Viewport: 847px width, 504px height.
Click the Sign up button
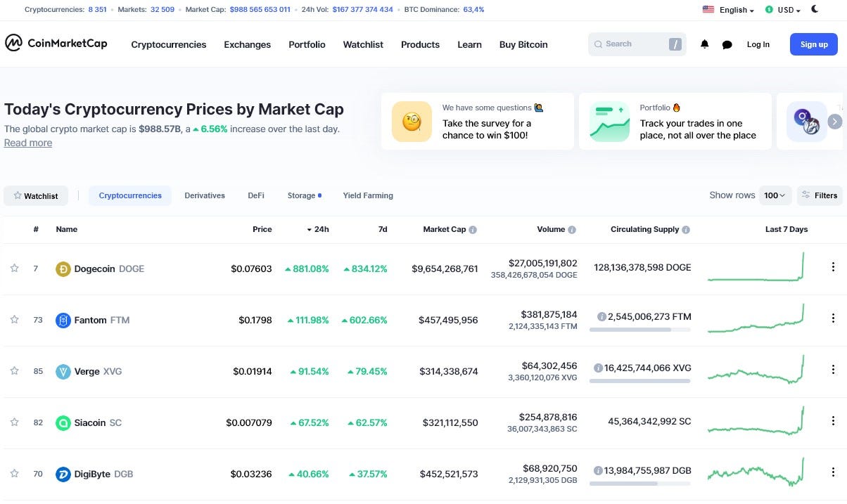tap(814, 44)
